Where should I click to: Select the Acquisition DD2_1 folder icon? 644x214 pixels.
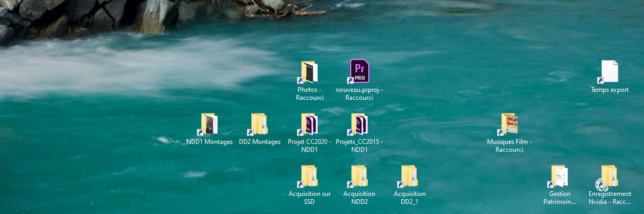[x=409, y=176]
